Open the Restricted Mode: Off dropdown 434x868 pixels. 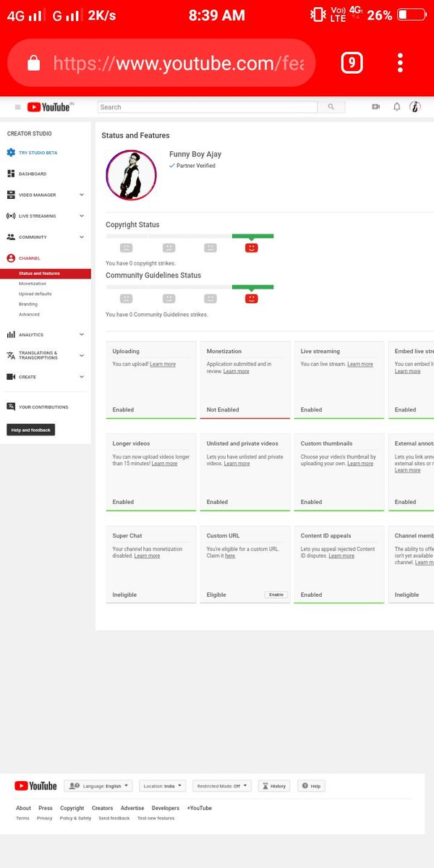click(222, 786)
